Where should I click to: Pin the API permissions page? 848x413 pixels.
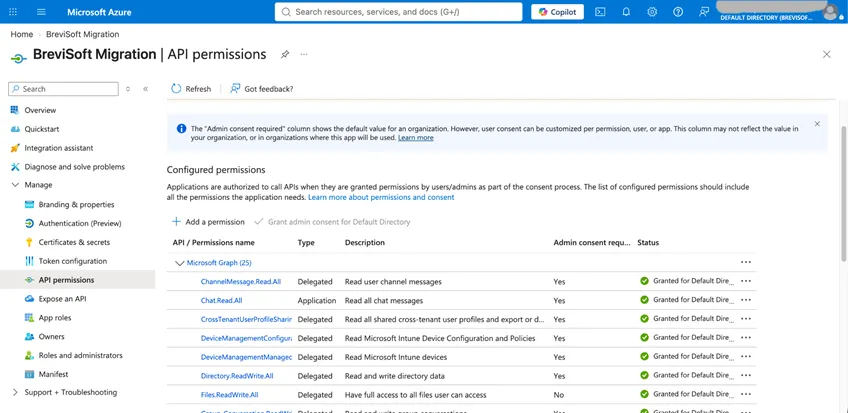[x=284, y=55]
